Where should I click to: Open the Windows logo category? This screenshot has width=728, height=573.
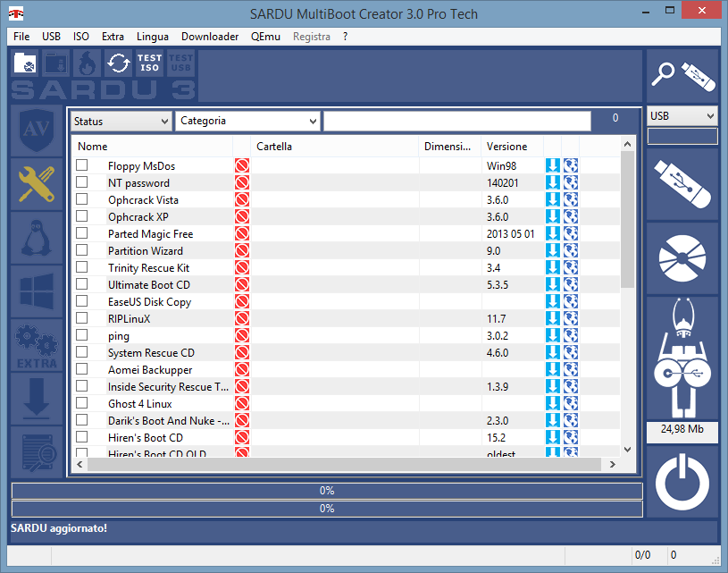coord(37,291)
